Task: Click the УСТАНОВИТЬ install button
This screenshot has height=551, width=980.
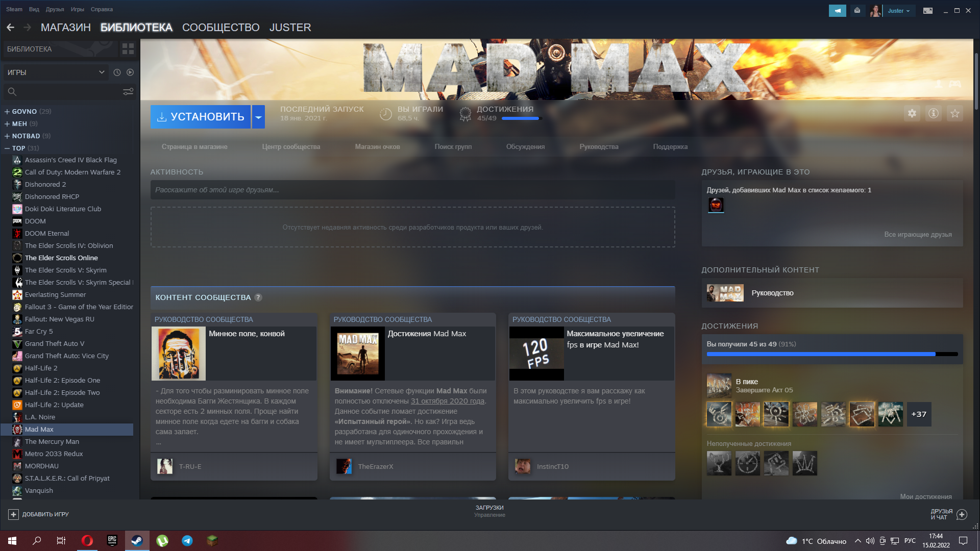Action: pos(201,117)
